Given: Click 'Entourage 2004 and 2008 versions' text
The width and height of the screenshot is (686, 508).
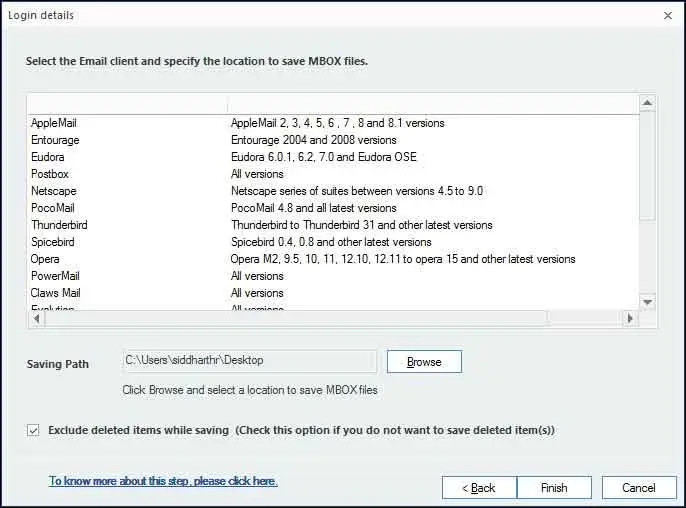Looking at the screenshot, I should [314, 140].
